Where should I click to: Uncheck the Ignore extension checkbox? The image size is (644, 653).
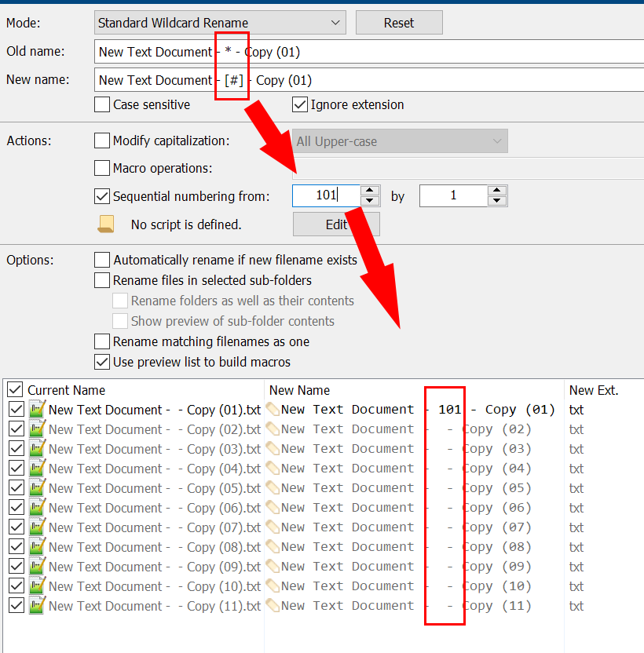tap(300, 104)
